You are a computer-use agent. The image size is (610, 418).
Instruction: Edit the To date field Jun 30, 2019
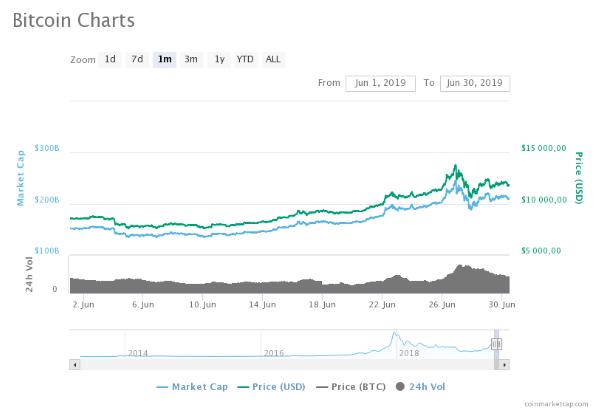475,83
